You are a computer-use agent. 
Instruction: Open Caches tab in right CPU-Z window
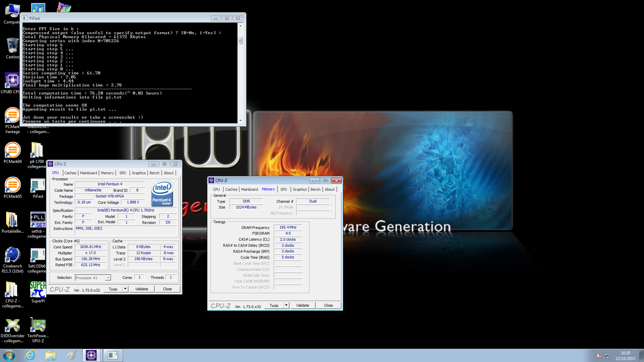[x=231, y=189]
